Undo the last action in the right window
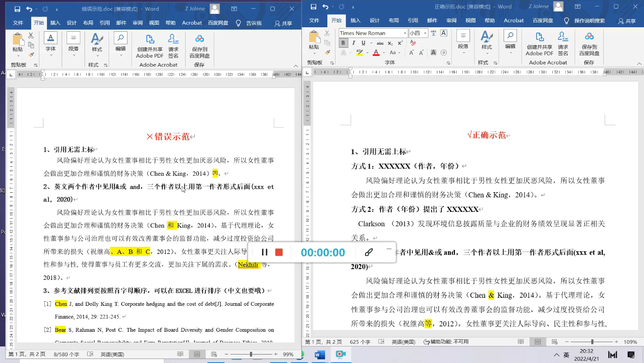 [326, 7]
